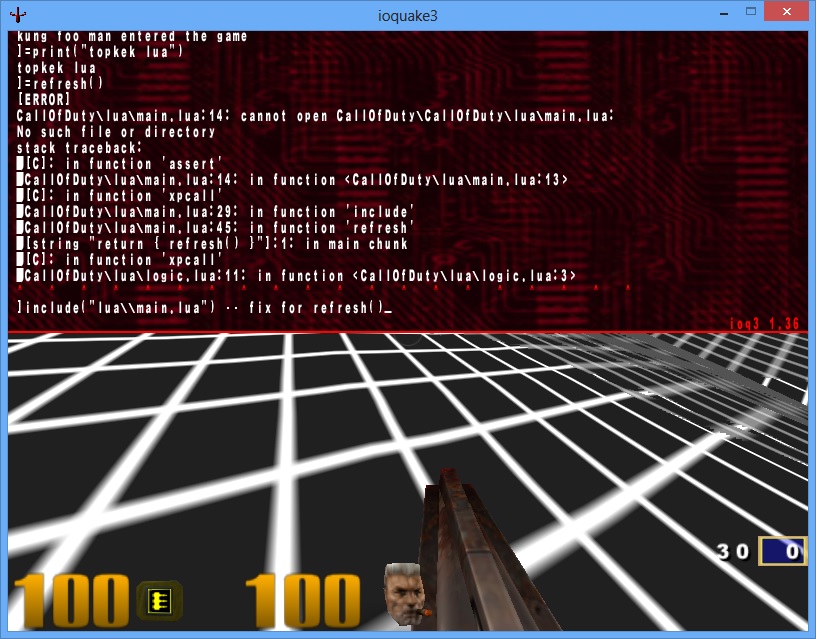This screenshot has height=639, width=816.
Task: Click the print("topkek lua") command line
Action: [x=100, y=52]
